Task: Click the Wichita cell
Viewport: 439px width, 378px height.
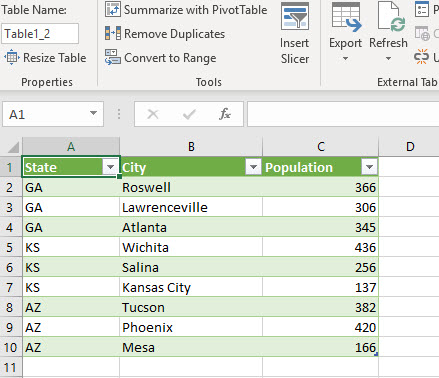Action: tap(191, 247)
